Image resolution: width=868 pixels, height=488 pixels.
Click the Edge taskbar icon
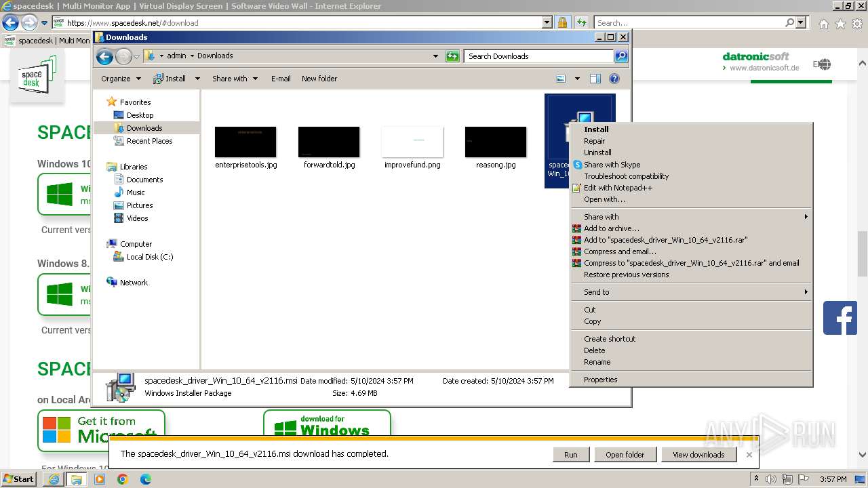click(146, 479)
